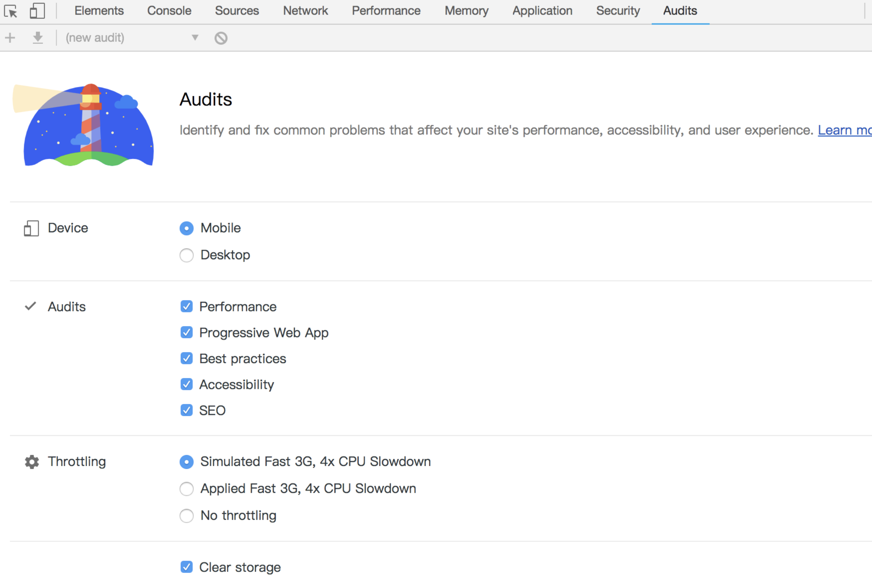Click the inspect element cursor icon

[x=10, y=11]
